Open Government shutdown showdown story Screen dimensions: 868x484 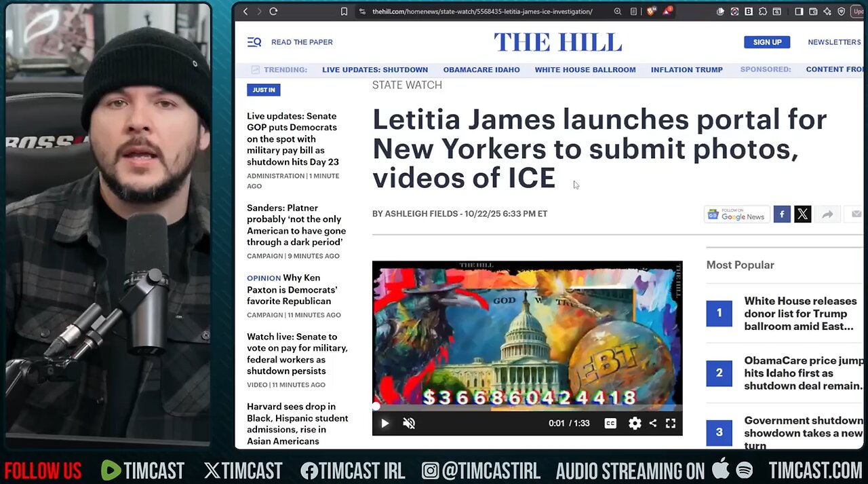[804, 432]
